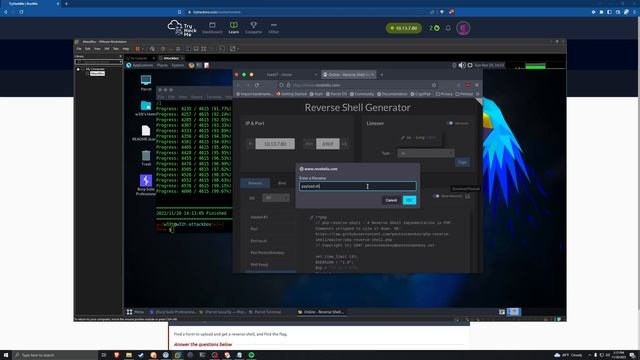Open the TryHackMe Dashboard nav item
The width and height of the screenshot is (640, 360).
pos(212,28)
